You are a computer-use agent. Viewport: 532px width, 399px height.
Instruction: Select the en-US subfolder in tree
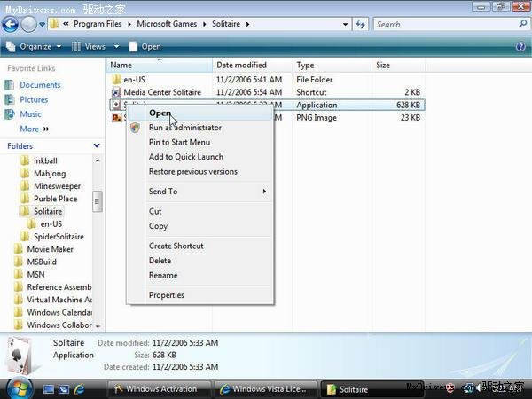(45, 224)
